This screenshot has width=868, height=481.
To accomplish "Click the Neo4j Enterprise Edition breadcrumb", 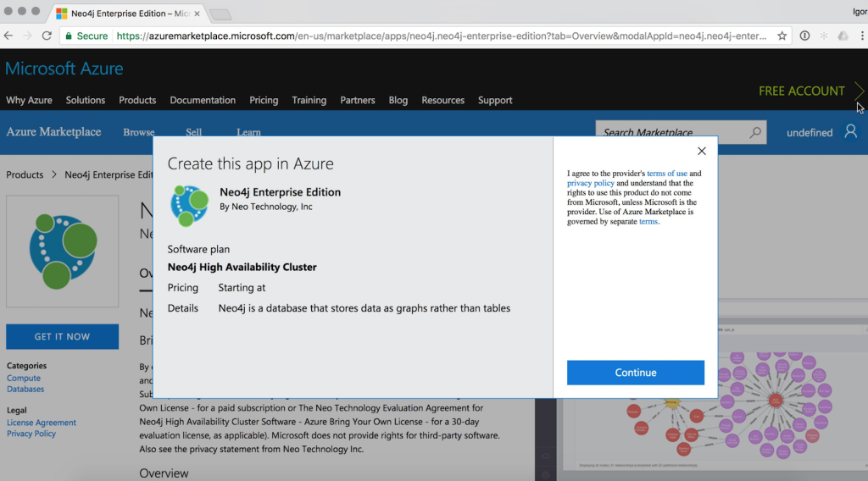I will pyautogui.click(x=108, y=174).
